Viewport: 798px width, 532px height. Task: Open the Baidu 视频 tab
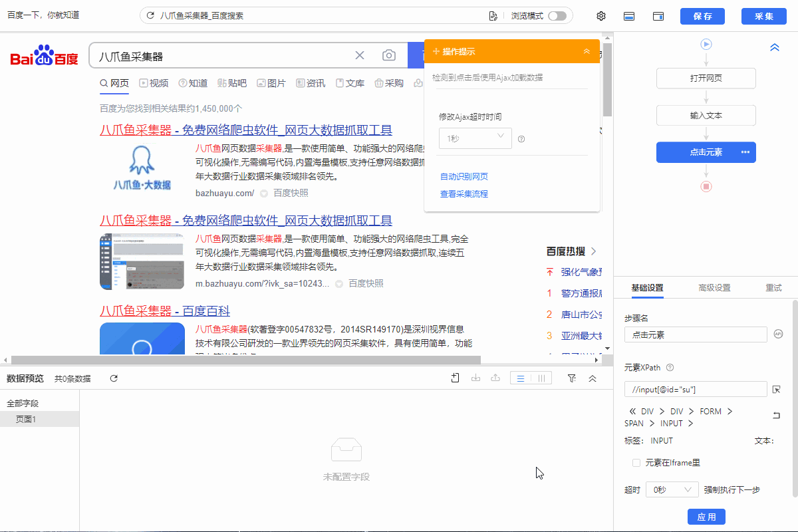coord(153,83)
